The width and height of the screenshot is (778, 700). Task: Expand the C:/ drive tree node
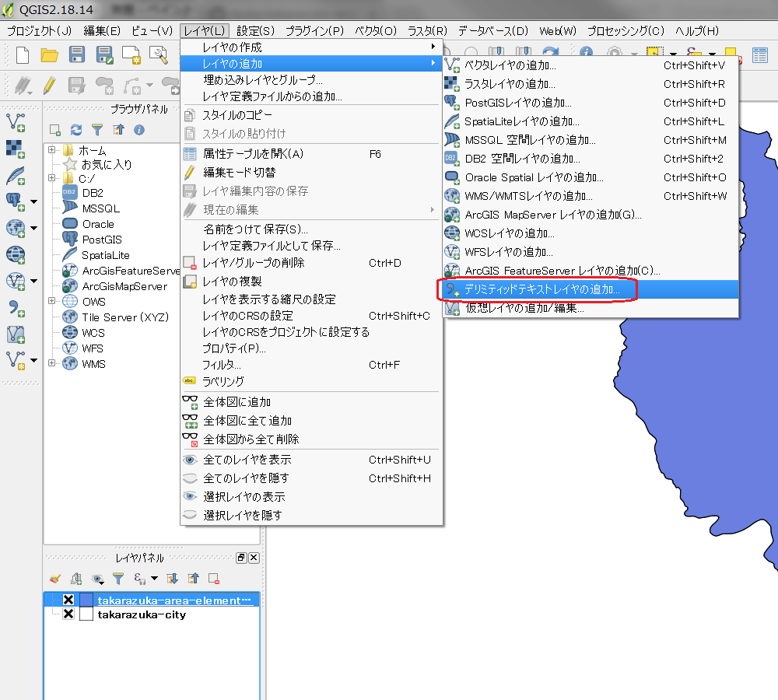51,177
